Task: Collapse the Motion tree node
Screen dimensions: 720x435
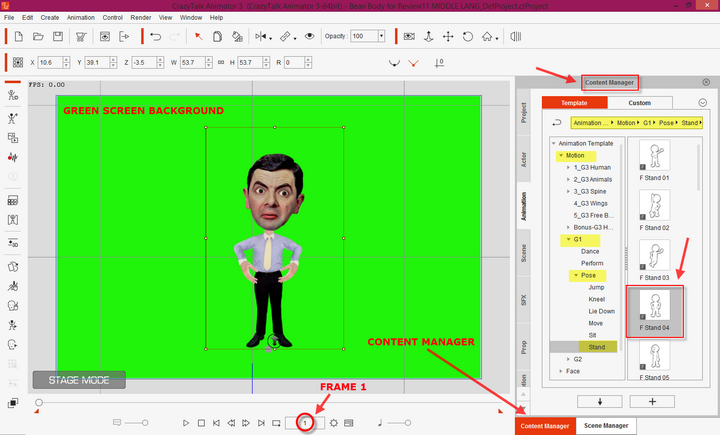Action: click(561, 156)
